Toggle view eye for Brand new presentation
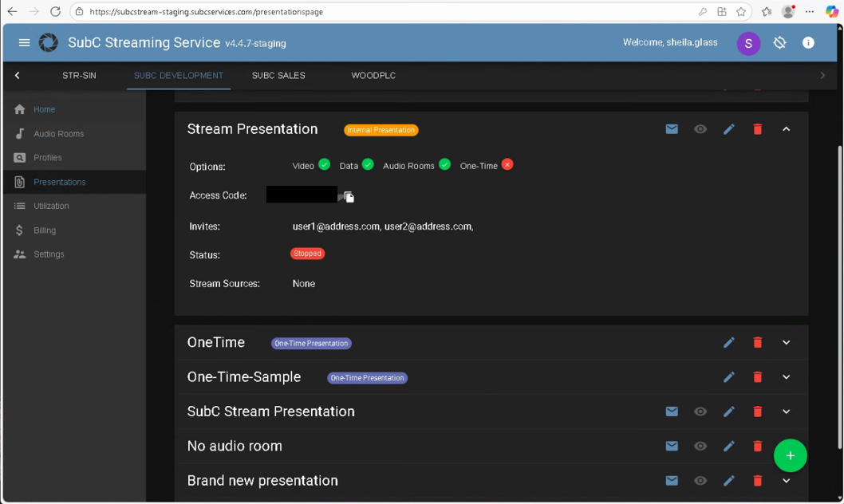Screen dimensions: 844x504 700,481
